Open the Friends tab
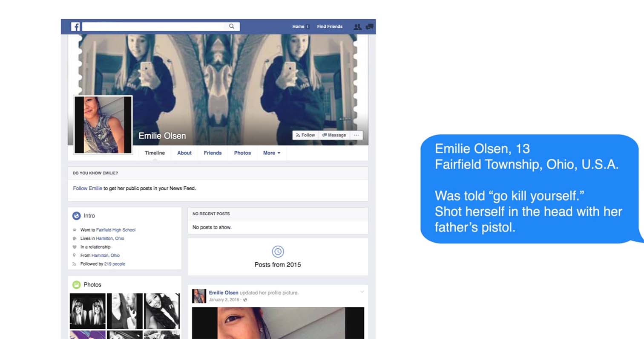 (x=213, y=153)
